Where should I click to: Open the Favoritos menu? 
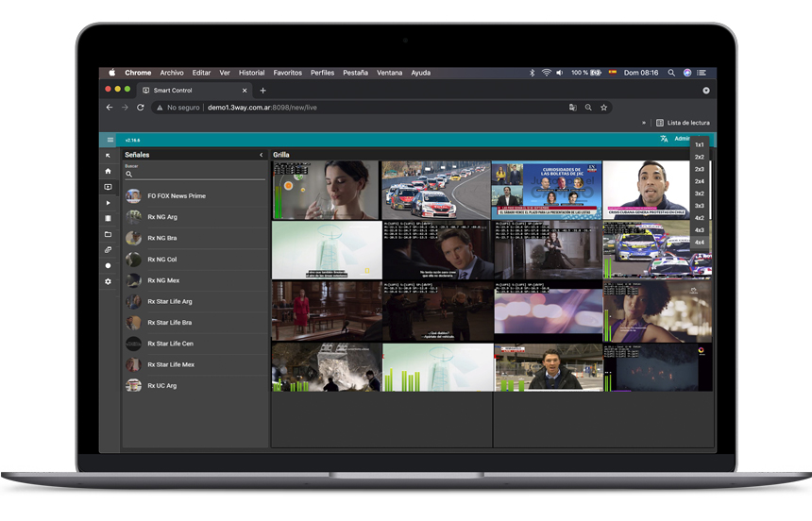[288, 73]
